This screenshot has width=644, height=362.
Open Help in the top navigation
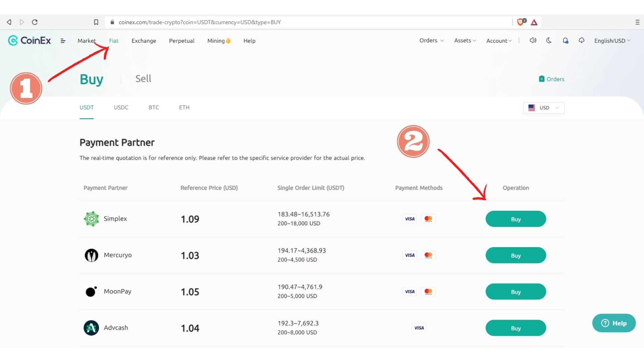coord(250,41)
